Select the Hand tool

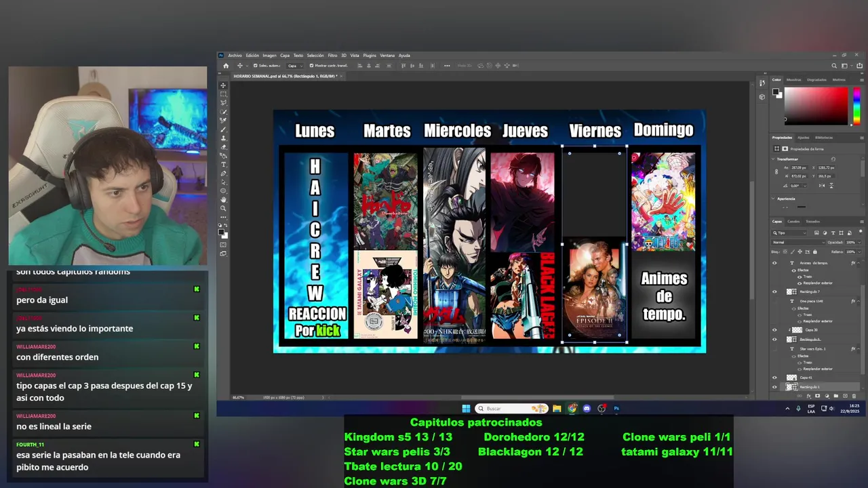223,200
